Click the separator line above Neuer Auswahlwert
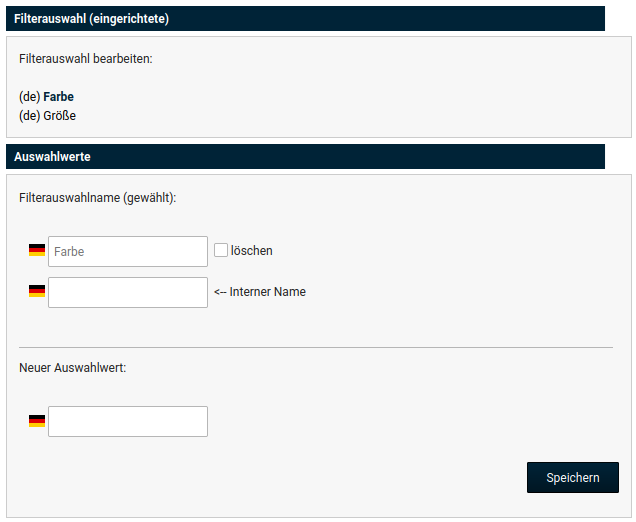This screenshot has width=636, height=522. tap(316, 347)
